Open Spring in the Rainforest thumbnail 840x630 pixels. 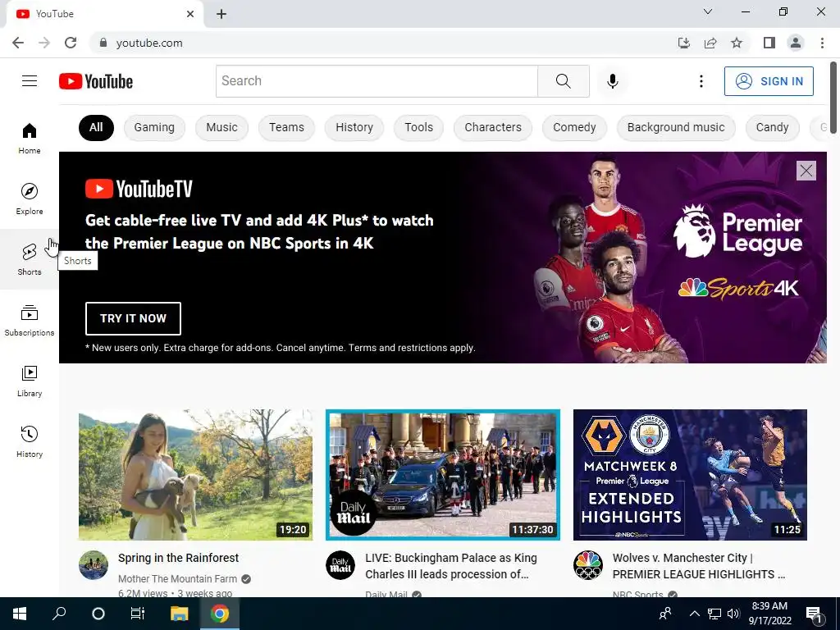click(195, 475)
